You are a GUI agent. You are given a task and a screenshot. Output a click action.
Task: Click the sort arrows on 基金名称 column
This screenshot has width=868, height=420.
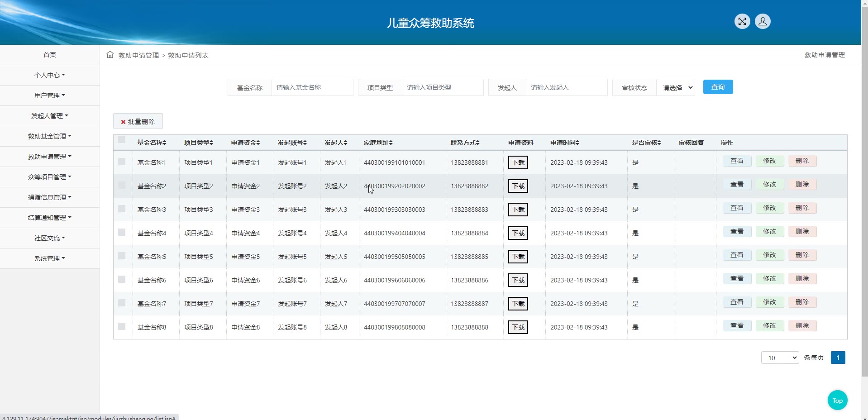tap(165, 143)
